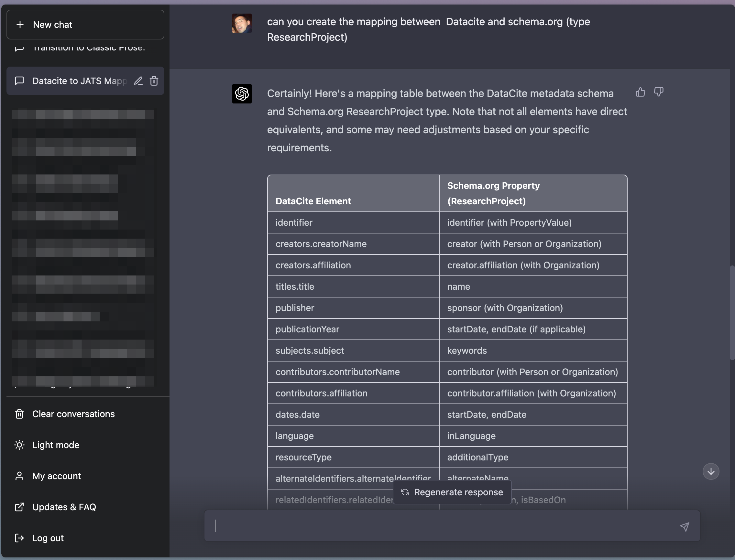The height and width of the screenshot is (560, 735).
Task: Click the sun icon for Light mode
Action: 19,445
